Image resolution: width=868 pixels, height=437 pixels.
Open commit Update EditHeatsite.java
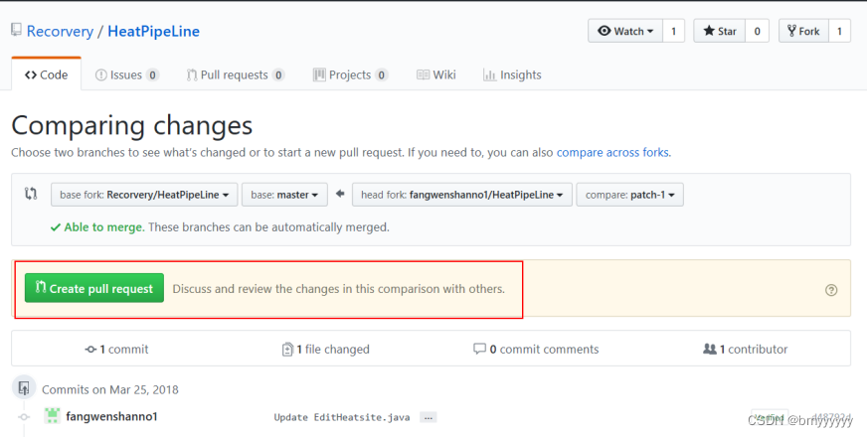click(x=342, y=417)
